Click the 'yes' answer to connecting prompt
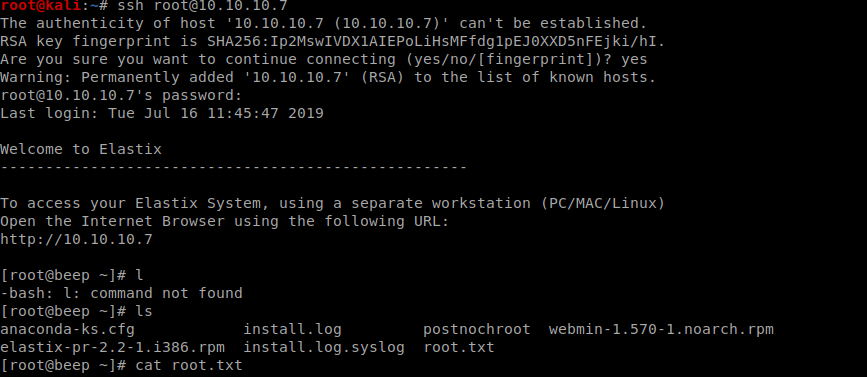This screenshot has height=377, width=867. (634, 59)
